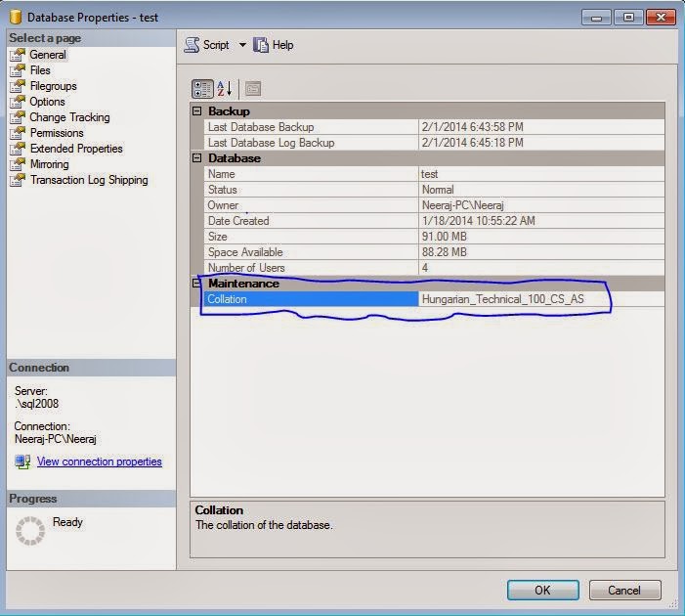This screenshot has width=685, height=616.
Task: Select the Last Database Log Backup row
Action: pos(435,143)
